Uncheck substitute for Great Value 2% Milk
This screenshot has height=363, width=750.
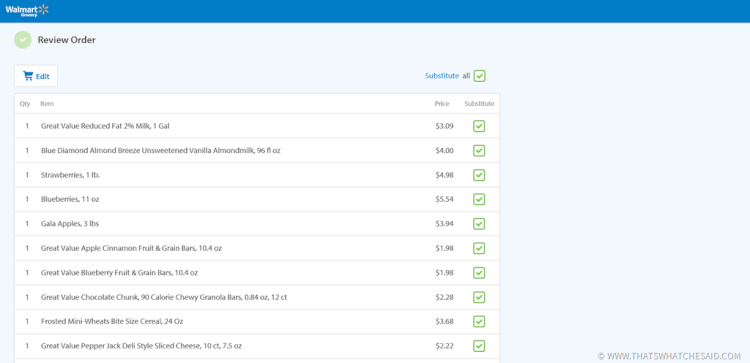(479, 126)
